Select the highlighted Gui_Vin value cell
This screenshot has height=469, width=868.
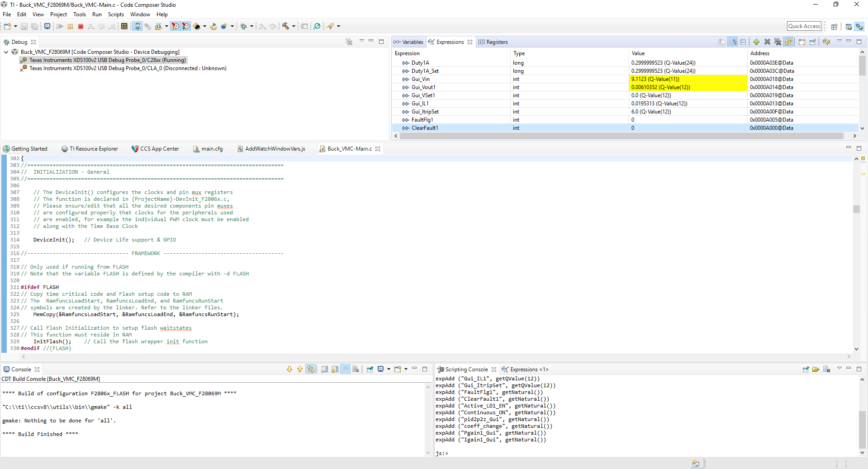click(688, 79)
